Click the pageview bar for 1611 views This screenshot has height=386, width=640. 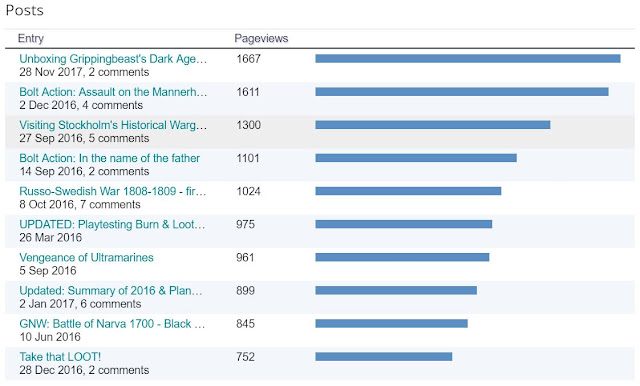[462, 92]
